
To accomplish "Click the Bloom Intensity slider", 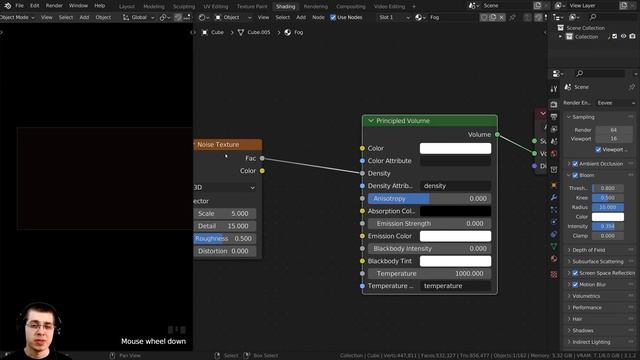I will [608, 226].
